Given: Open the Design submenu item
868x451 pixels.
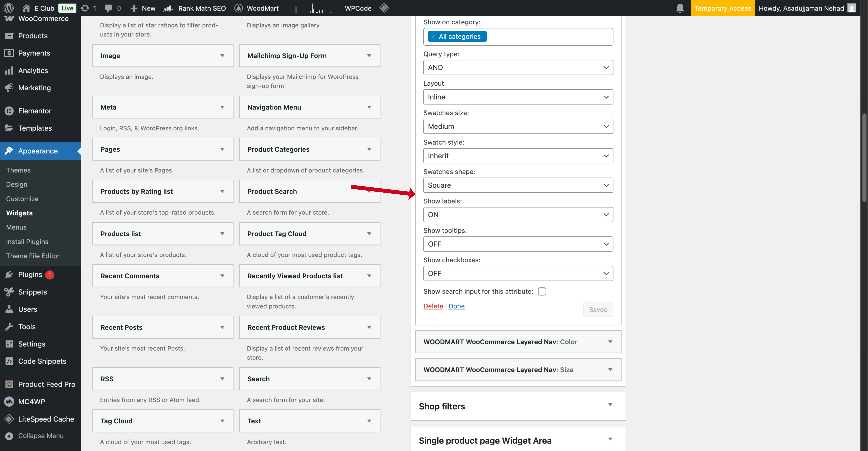Looking at the screenshot, I should click(16, 184).
